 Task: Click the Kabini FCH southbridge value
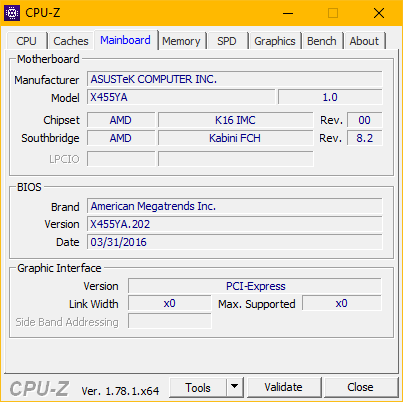(235, 138)
